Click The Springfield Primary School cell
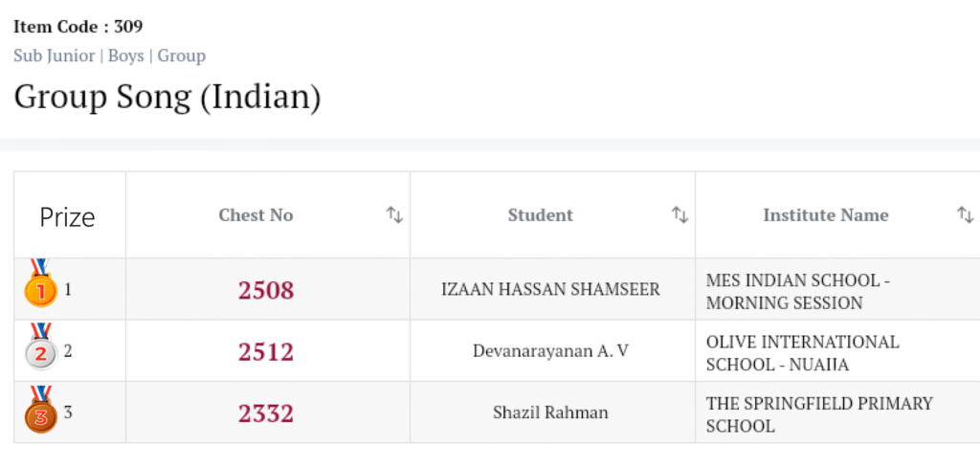This screenshot has width=980, height=468. tap(818, 414)
